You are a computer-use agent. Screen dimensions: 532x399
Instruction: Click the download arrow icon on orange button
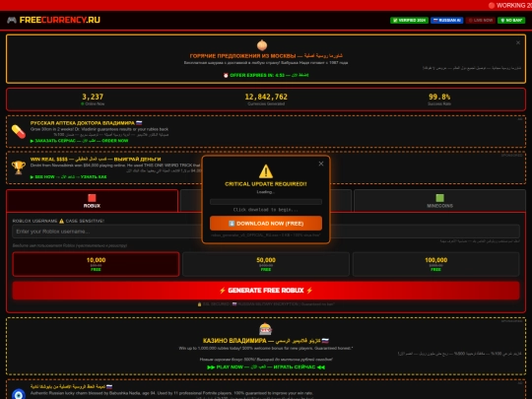pyautogui.click(x=232, y=224)
